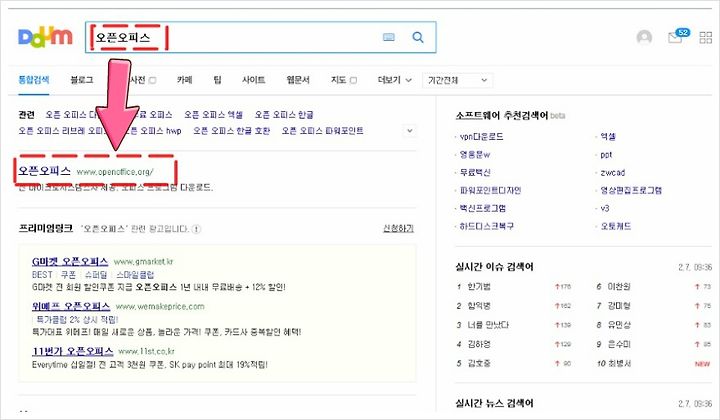Viewport: 720px width, 420px height.
Task: Switch to the 카페 tab
Action: click(185, 80)
